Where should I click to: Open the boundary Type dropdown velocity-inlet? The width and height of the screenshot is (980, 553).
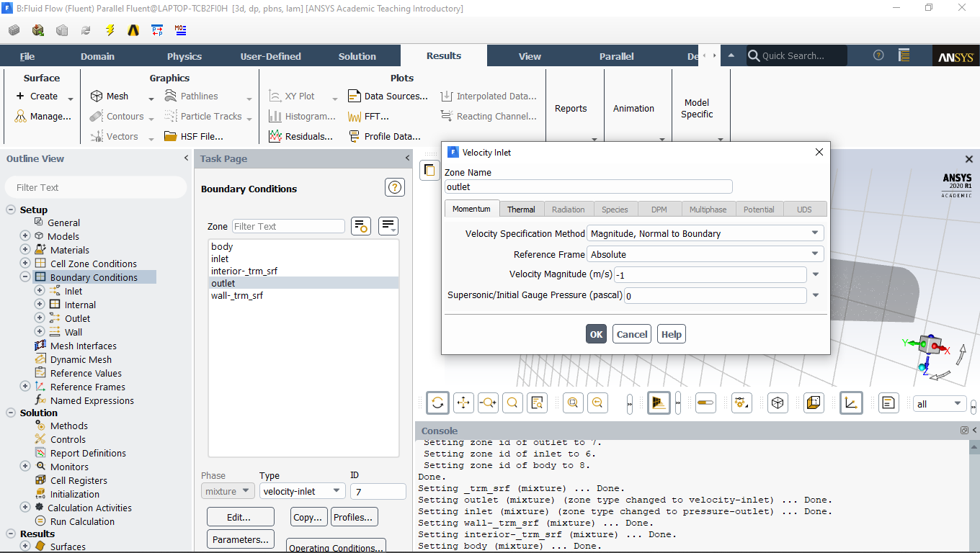302,491
